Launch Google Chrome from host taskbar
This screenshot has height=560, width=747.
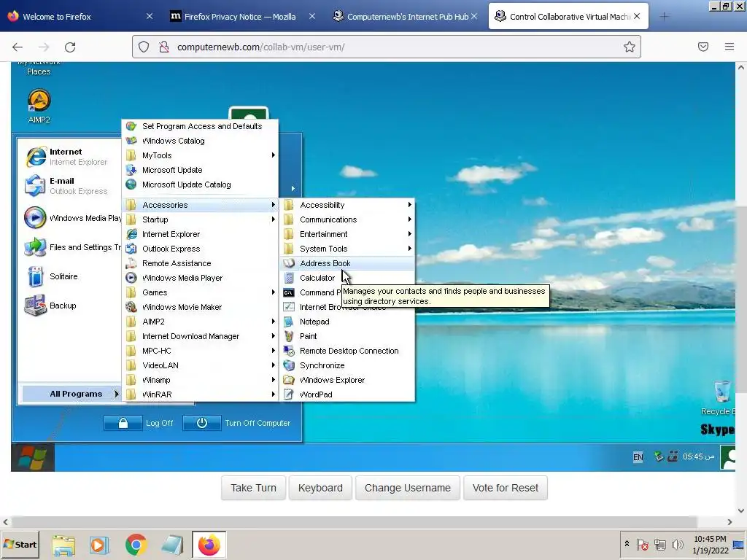click(136, 545)
